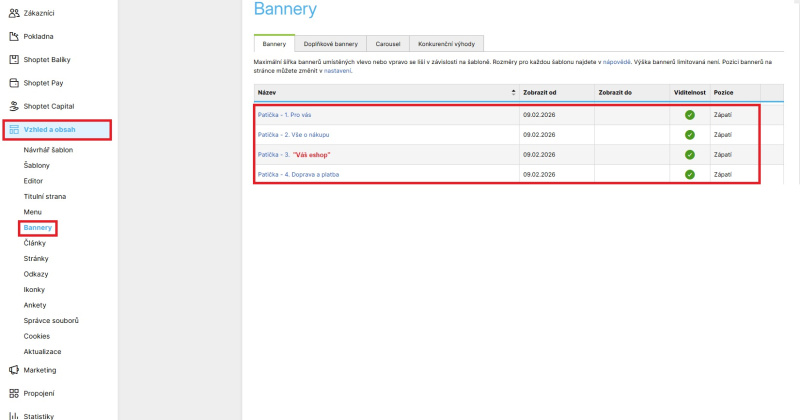Click the Shoptet Capital icon
The width and height of the screenshot is (800, 420).
click(x=14, y=106)
